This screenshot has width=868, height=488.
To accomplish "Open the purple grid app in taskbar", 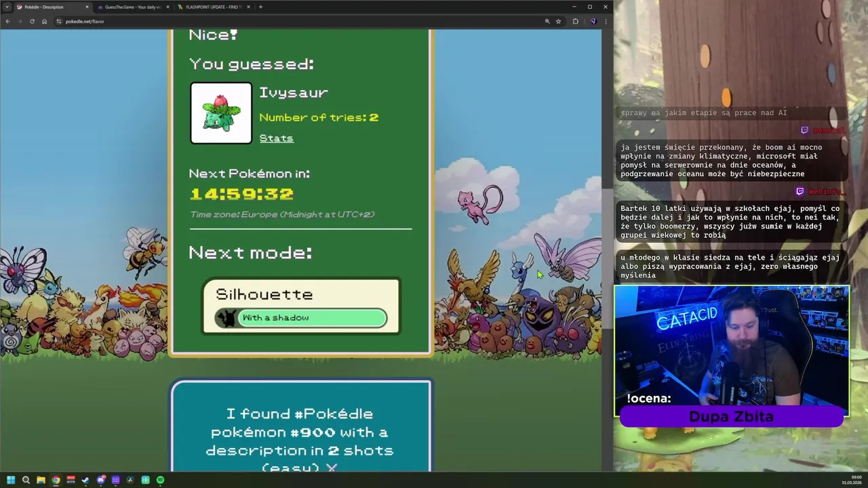I will [x=115, y=480].
